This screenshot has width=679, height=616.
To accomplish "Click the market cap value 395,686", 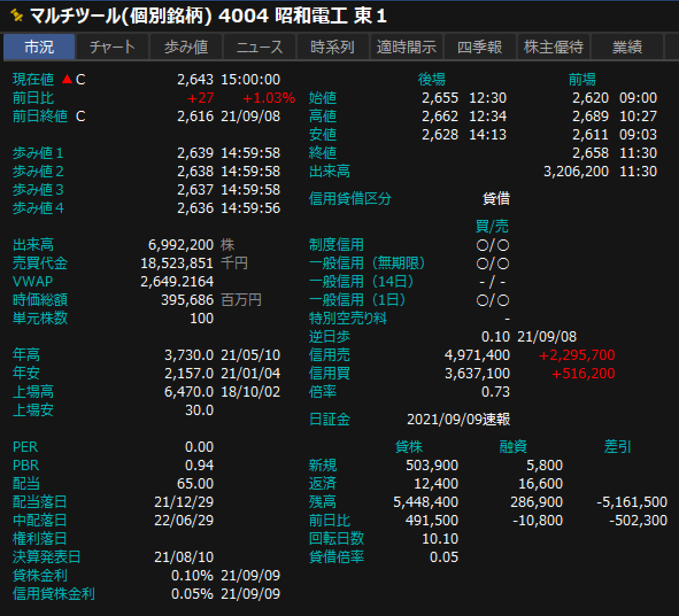I will (x=187, y=300).
